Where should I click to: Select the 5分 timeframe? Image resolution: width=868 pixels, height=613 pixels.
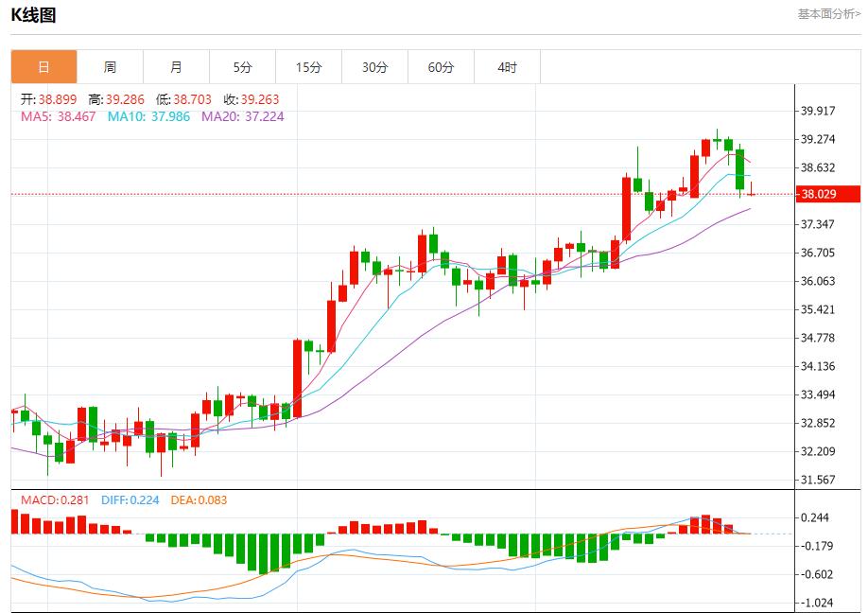243,67
